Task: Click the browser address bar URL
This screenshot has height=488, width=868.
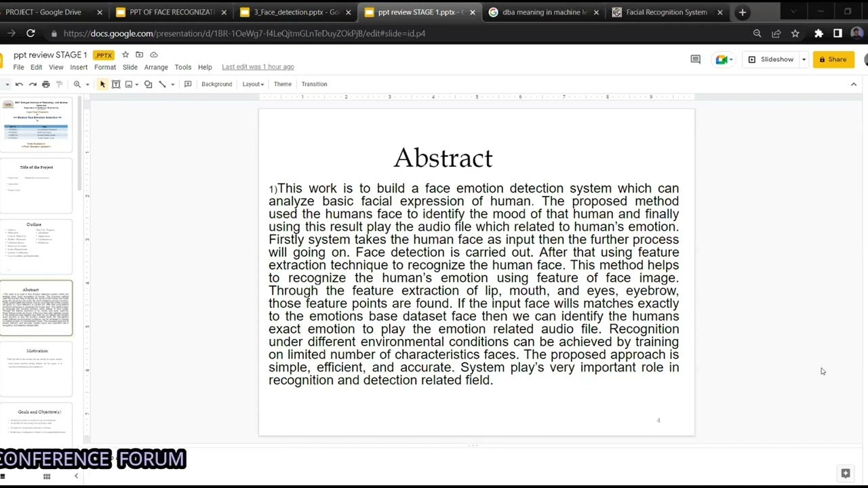Action: coord(244,33)
